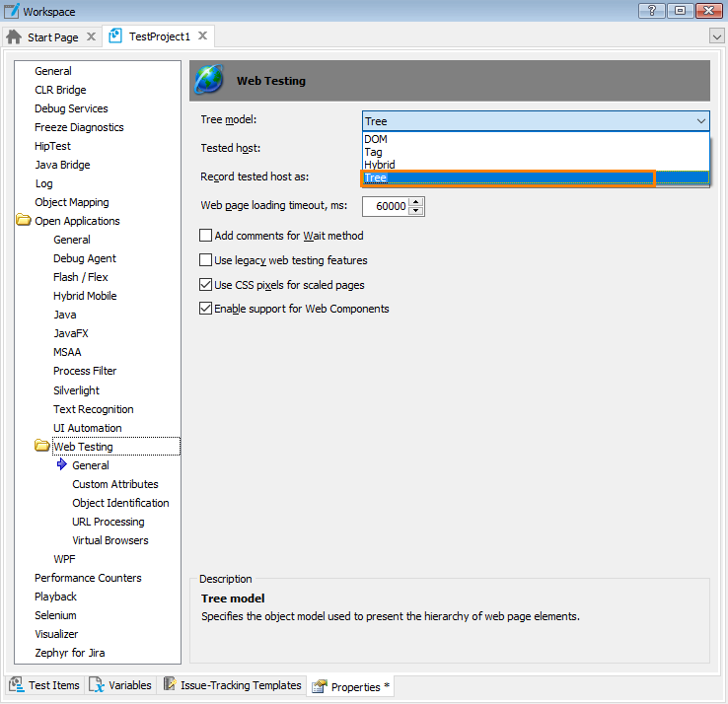Increase the web page loading timeout

click(416, 202)
